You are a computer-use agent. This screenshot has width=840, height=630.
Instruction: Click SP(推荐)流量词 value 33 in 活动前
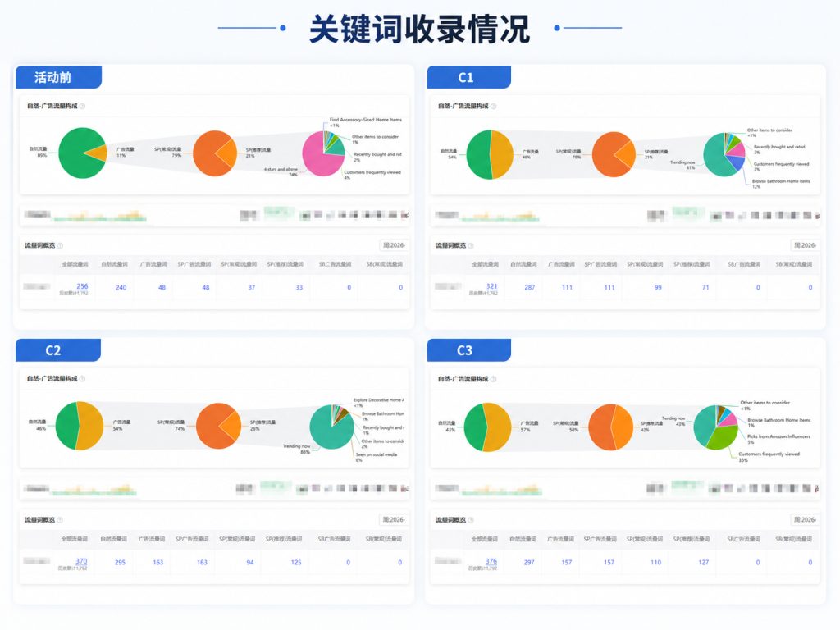[299, 288]
